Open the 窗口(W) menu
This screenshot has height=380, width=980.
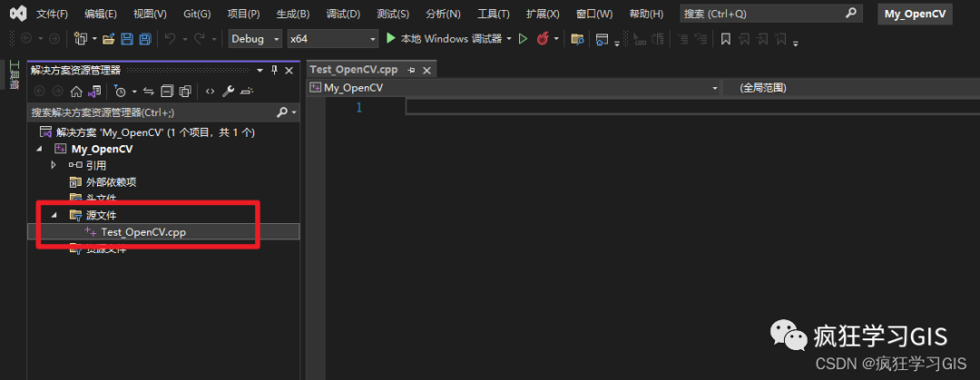tap(593, 14)
